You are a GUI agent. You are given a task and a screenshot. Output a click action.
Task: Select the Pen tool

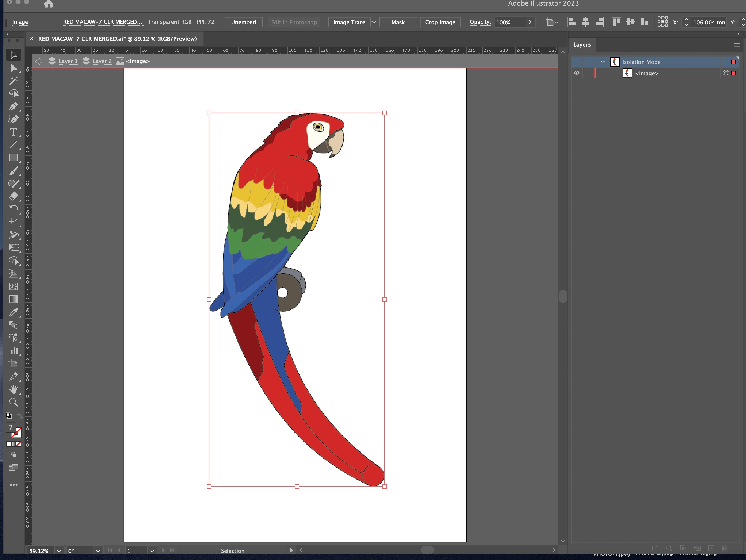14,107
